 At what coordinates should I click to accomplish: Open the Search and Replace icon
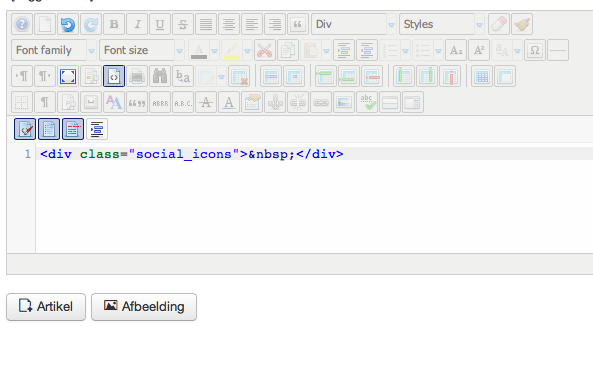[183, 76]
